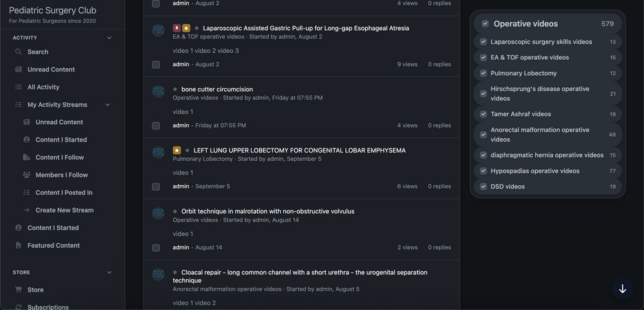
Task: Click the Store shopping cart icon
Action: click(x=19, y=289)
